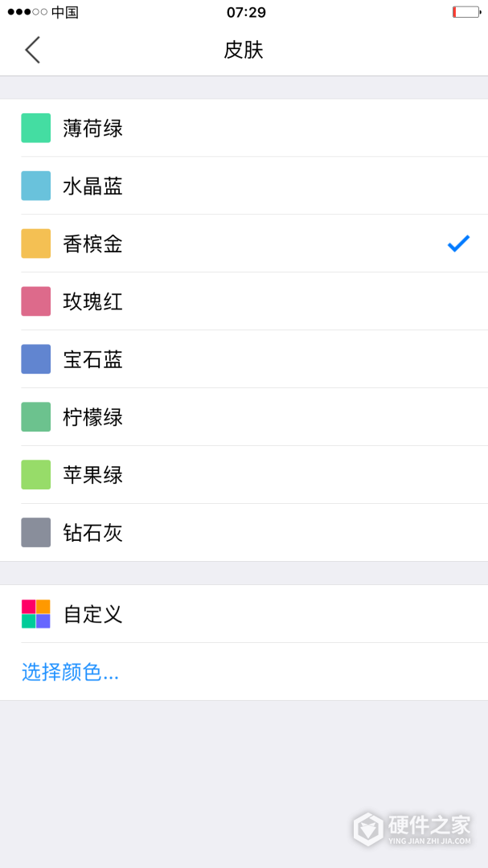
Task: Select the 玫瑰红 rose red swatch
Action: [35, 301]
